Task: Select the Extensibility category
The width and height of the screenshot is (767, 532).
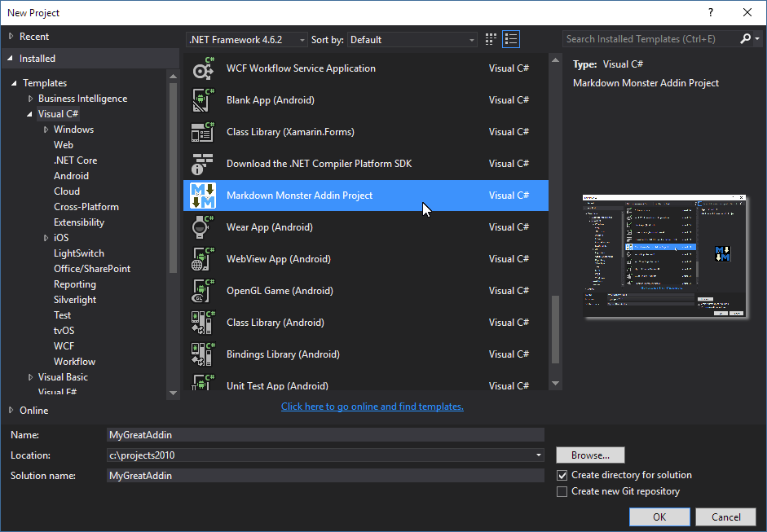Action: tap(79, 222)
